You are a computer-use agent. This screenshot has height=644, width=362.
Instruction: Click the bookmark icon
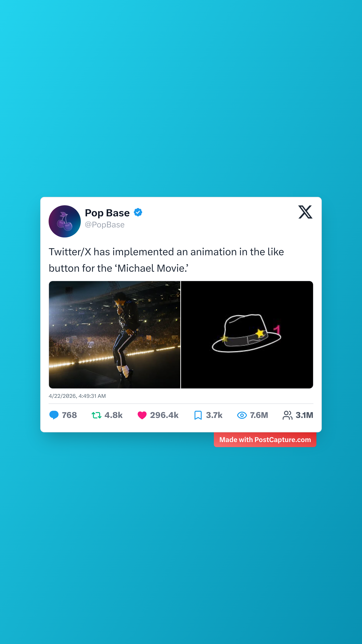coord(198,415)
